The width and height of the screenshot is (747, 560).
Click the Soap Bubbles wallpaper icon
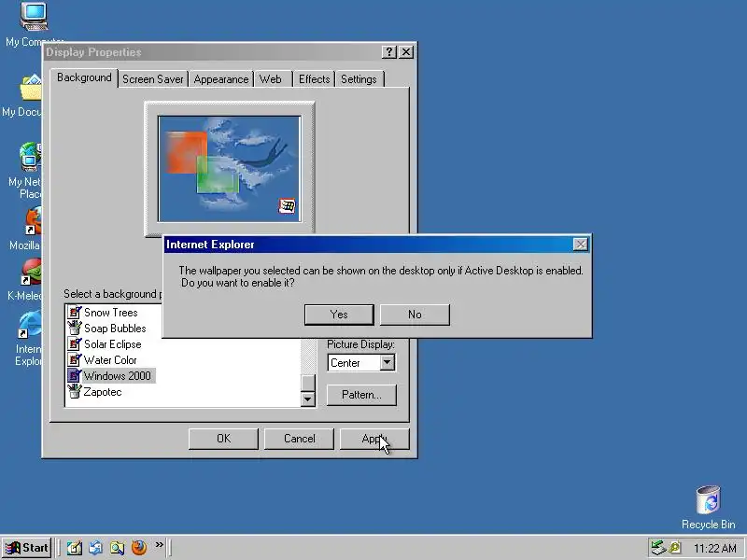75,329
